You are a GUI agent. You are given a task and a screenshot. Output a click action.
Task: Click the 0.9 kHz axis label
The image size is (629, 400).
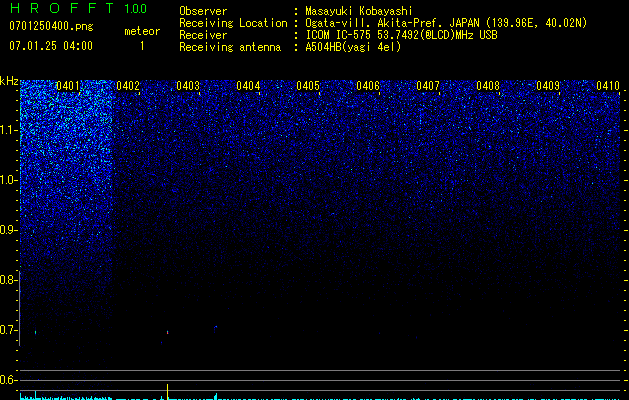7,230
